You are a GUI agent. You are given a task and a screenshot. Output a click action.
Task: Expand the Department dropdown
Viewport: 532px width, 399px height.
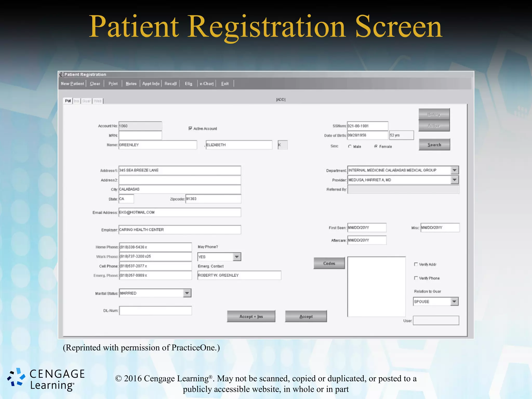455,170
